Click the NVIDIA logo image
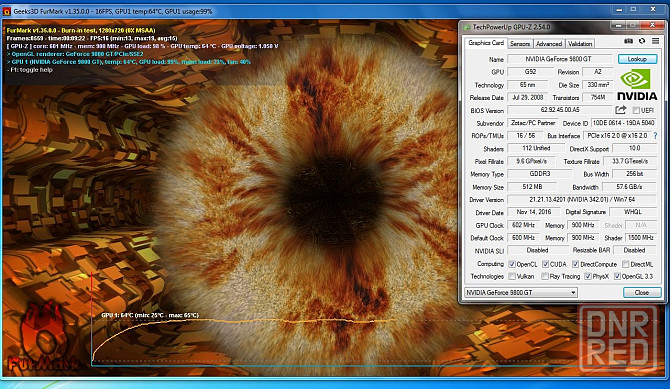 tap(637, 85)
